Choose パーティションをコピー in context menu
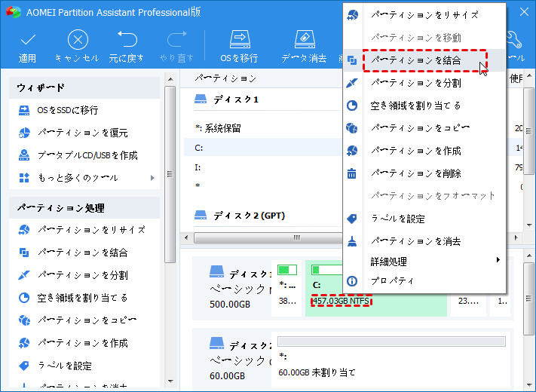 point(424,128)
